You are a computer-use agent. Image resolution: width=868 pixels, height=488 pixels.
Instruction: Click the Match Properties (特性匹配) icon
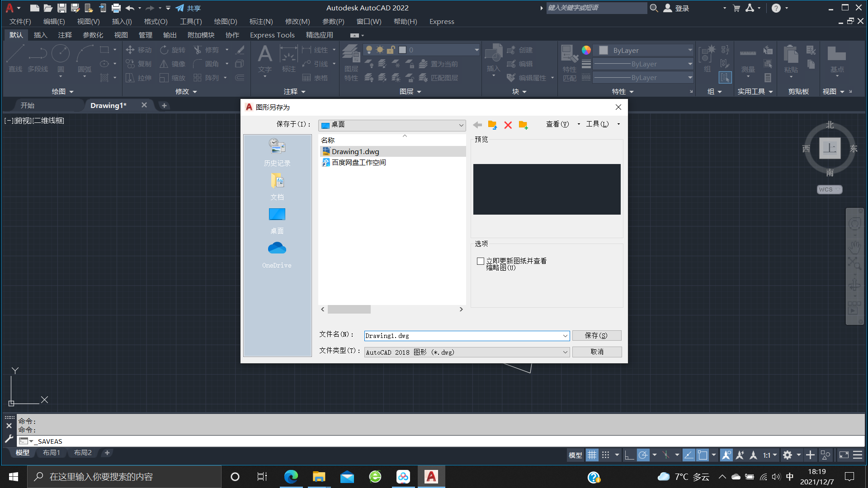pyautogui.click(x=570, y=62)
